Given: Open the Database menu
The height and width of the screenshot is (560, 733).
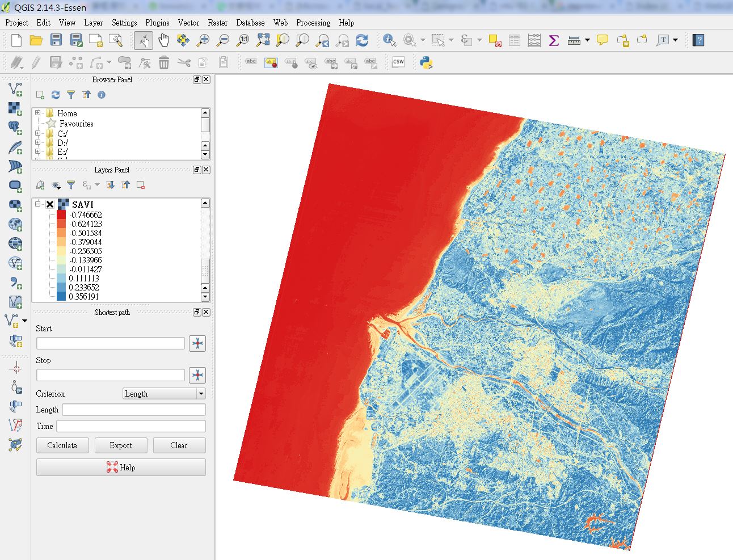Looking at the screenshot, I should (x=250, y=23).
